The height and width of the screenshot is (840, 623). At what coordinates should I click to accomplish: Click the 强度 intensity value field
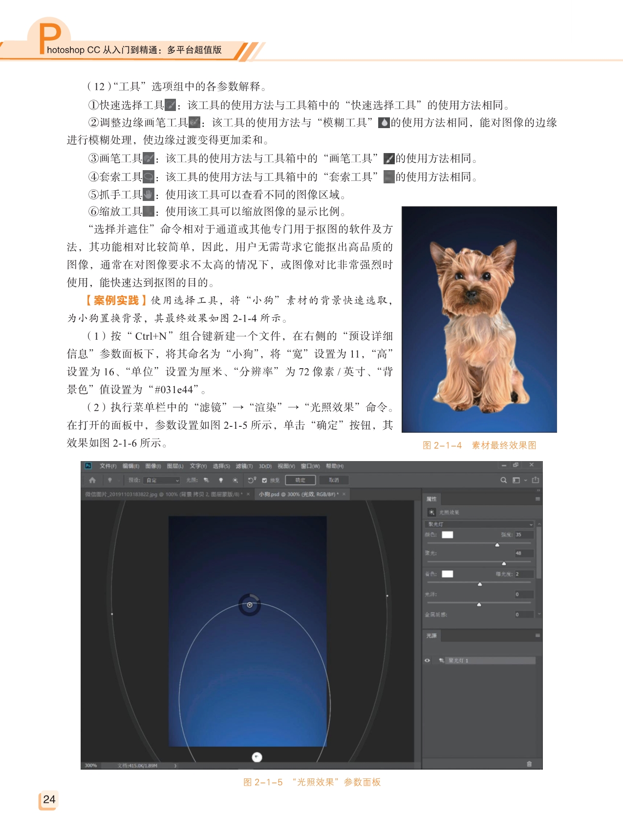click(x=523, y=534)
